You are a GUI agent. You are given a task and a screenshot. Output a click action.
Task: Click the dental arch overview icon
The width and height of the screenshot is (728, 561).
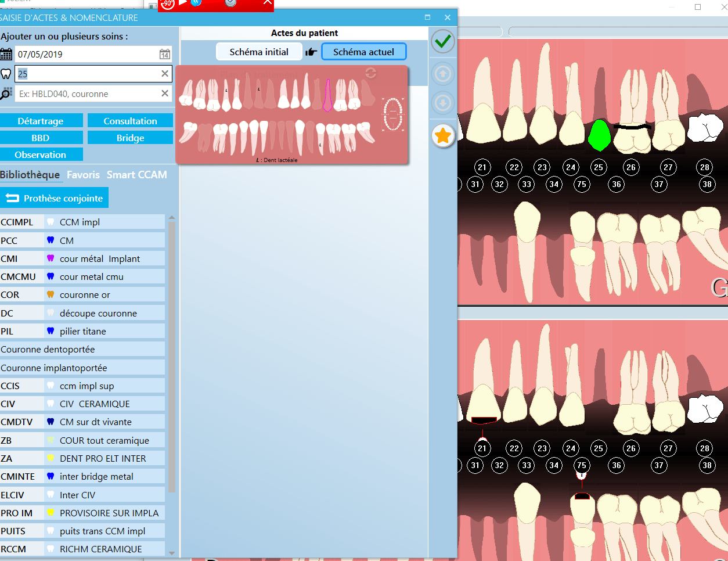[392, 114]
